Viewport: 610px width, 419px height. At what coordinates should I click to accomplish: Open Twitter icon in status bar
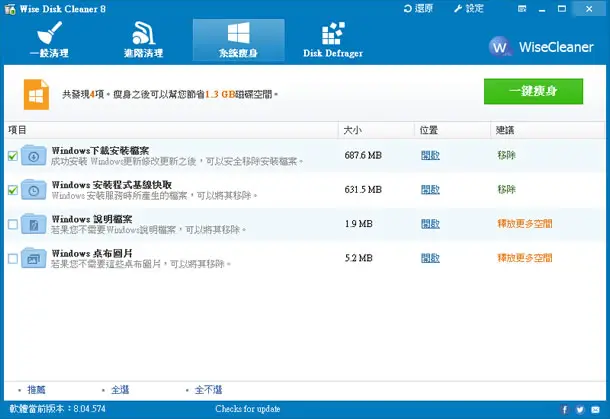point(580,409)
